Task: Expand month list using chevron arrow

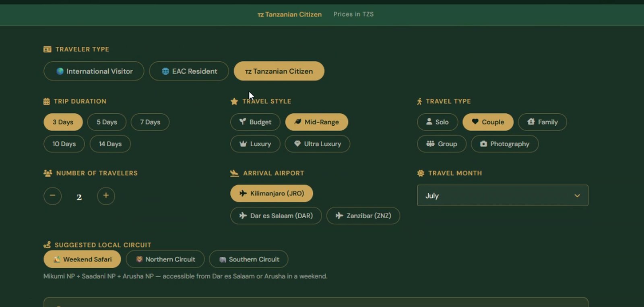Action: coord(577,196)
